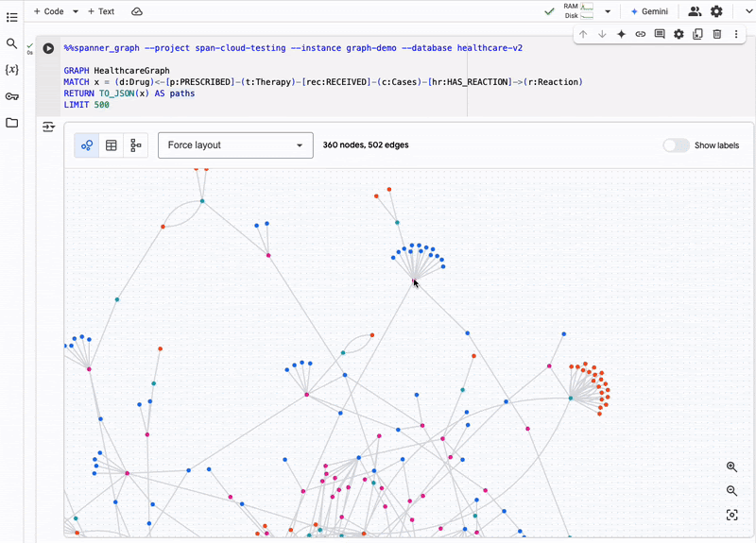756x543 pixels.
Task: Move cell down
Action: point(602,34)
